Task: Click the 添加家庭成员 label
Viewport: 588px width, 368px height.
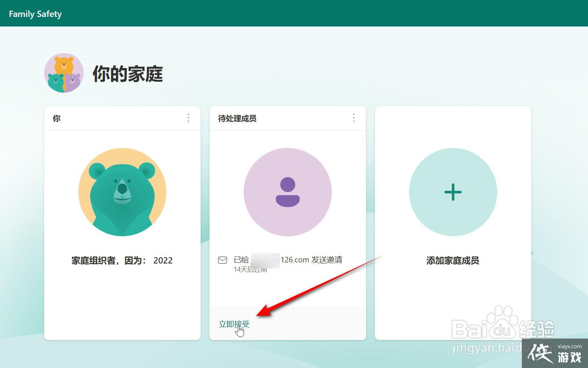Action: click(x=453, y=261)
